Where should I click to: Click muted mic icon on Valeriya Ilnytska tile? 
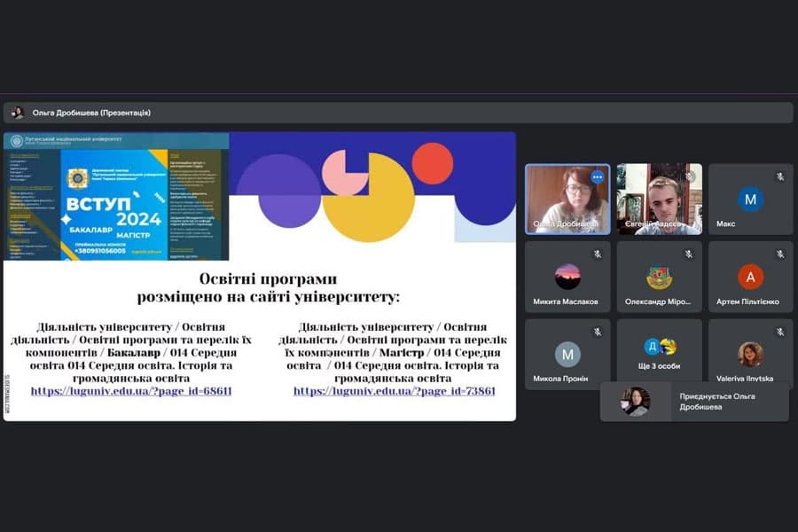(x=780, y=332)
